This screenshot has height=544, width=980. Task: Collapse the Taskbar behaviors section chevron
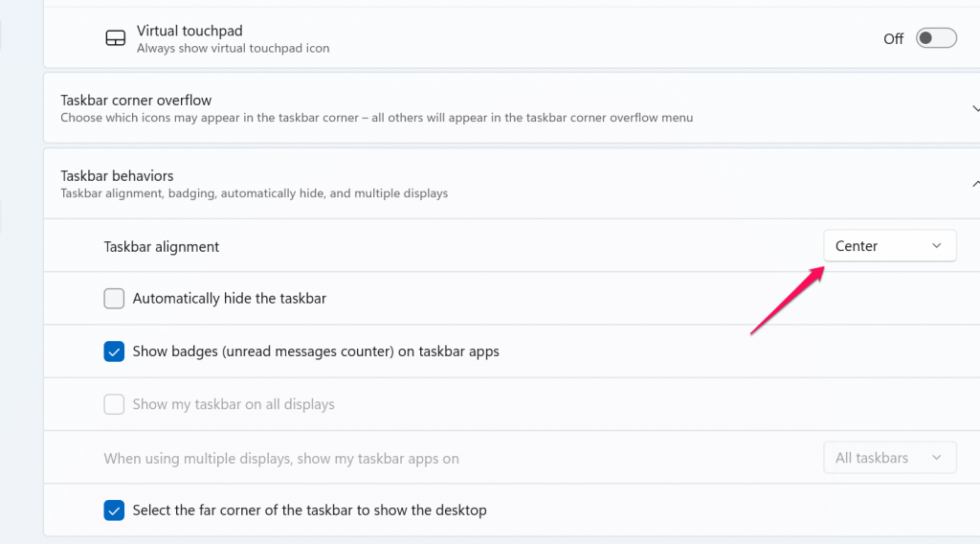974,183
